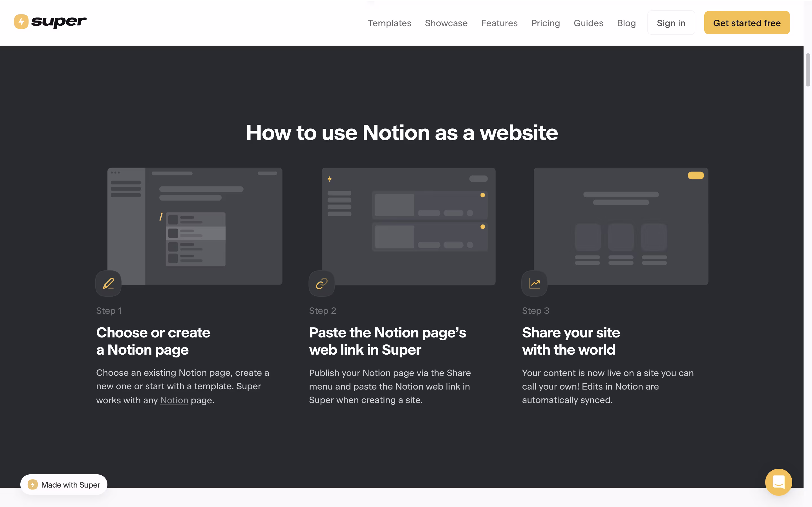The width and height of the screenshot is (812, 507).
Task: Click the small lightning bolt in Step 2 illustration
Action: (330, 179)
